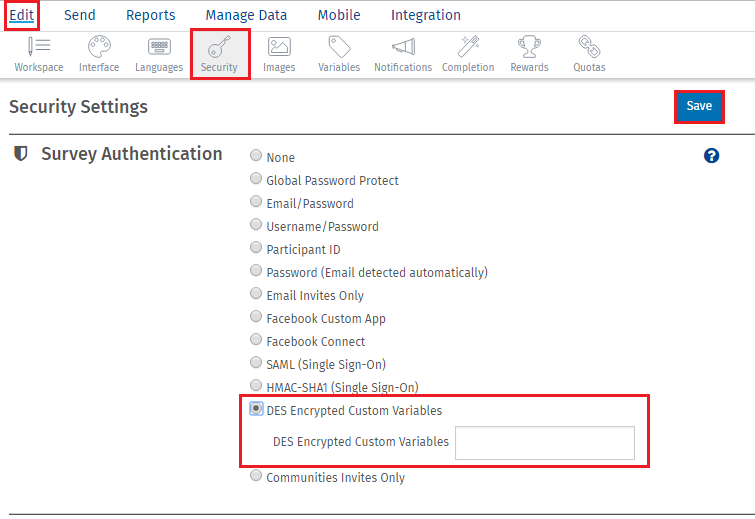
Task: Open the Manage Data menu
Action: click(x=246, y=15)
